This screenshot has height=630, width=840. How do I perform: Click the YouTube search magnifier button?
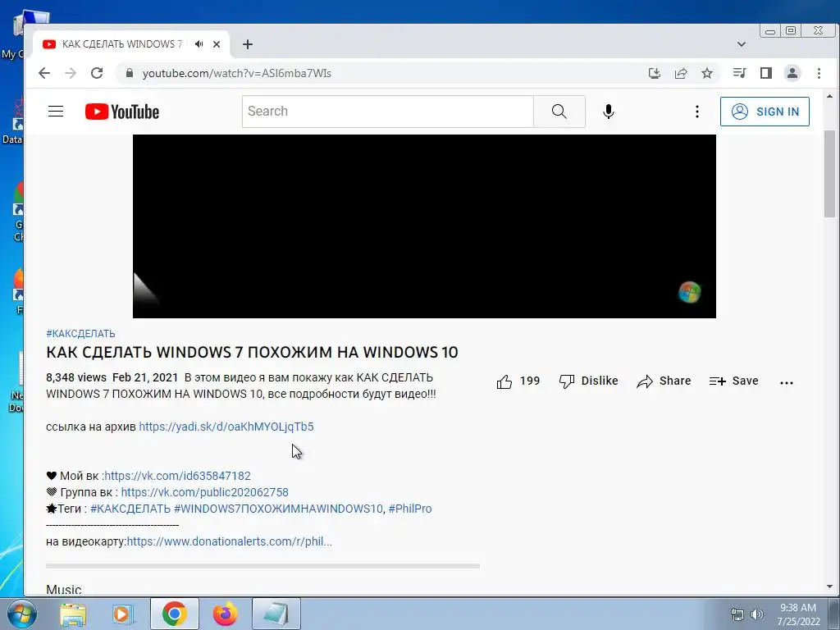tap(559, 112)
